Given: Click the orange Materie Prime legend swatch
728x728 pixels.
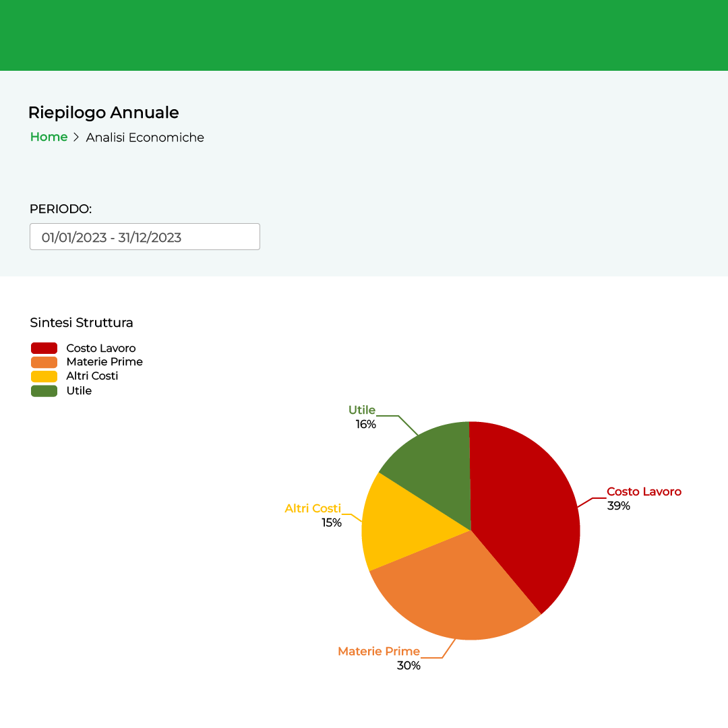Looking at the screenshot, I should pos(44,362).
